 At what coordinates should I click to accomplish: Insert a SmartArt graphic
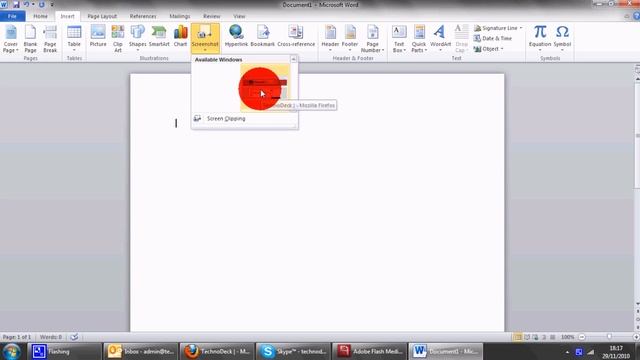tap(159, 37)
